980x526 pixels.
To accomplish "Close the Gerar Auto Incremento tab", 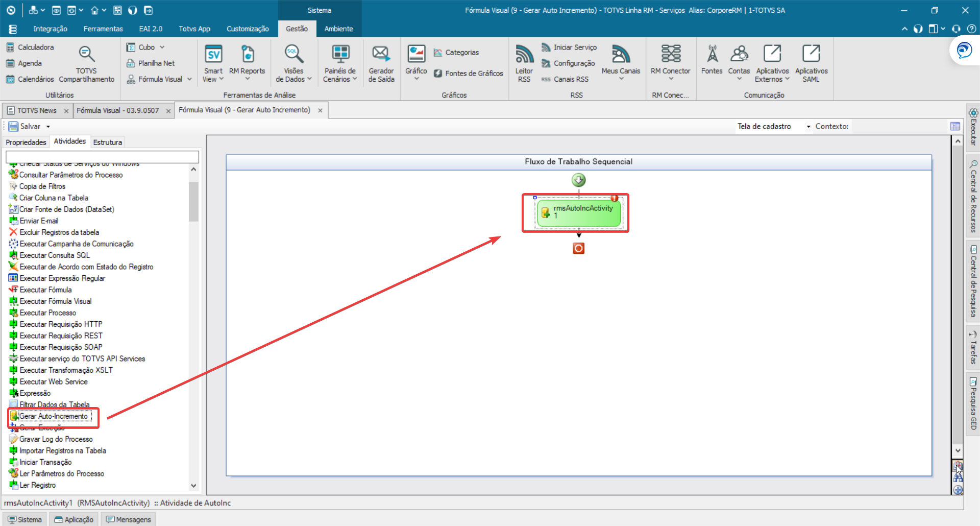I will 320,110.
